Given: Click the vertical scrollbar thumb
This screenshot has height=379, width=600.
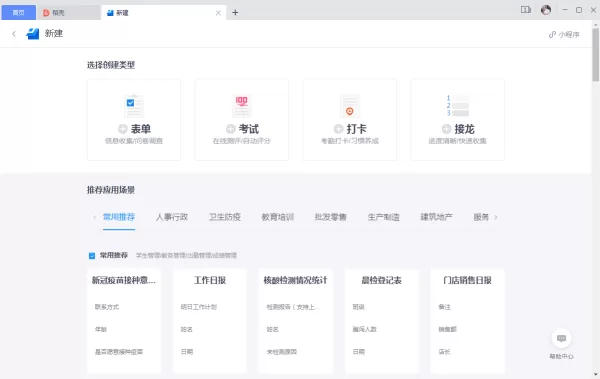Looking at the screenshot, I should tap(596, 54).
